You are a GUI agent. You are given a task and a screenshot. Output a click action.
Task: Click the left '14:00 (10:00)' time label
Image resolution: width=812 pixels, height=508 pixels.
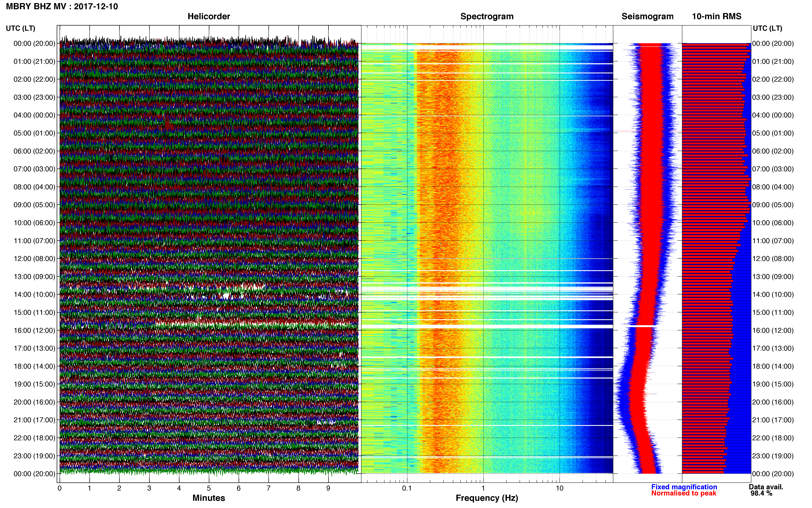[34, 295]
